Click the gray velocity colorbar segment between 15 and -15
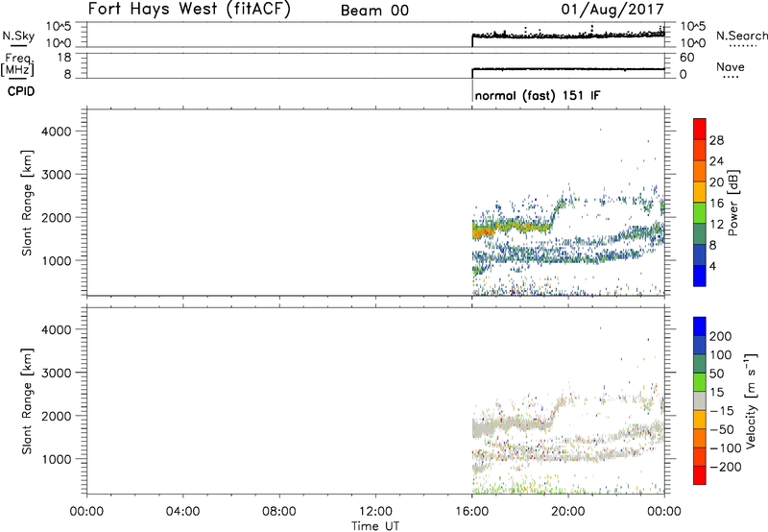Viewport: 768px width, 532px height. (700, 400)
